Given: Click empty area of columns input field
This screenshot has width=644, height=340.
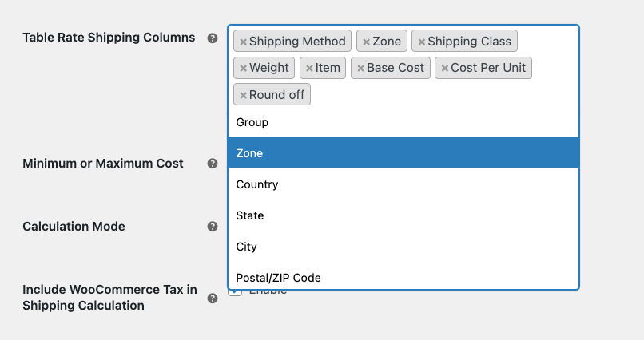Looking at the screenshot, I should [x=447, y=95].
